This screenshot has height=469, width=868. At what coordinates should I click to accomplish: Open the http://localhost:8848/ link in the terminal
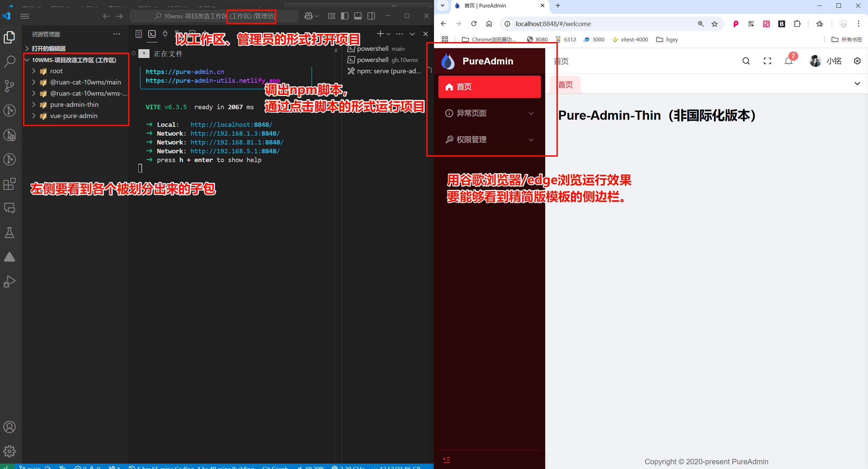tap(231, 125)
